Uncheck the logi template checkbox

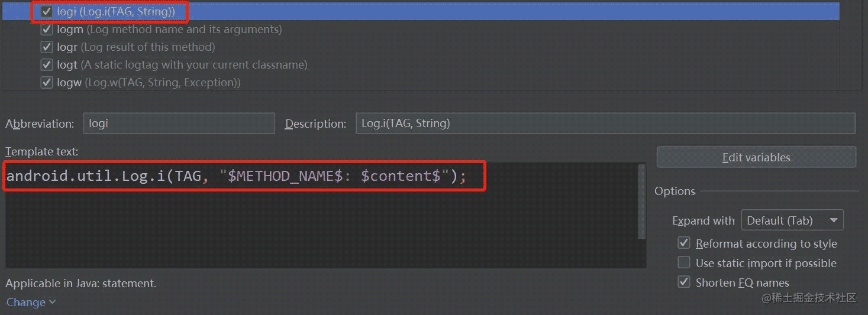pyautogui.click(x=47, y=11)
